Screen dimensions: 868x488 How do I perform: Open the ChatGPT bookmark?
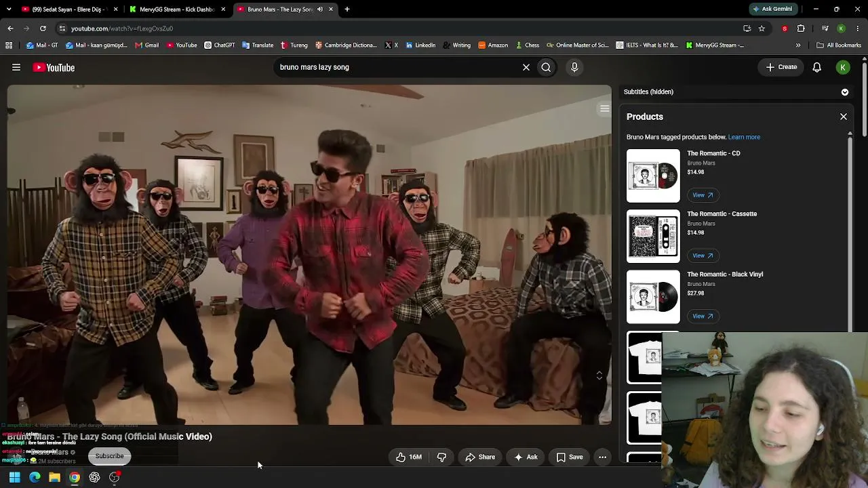click(219, 45)
